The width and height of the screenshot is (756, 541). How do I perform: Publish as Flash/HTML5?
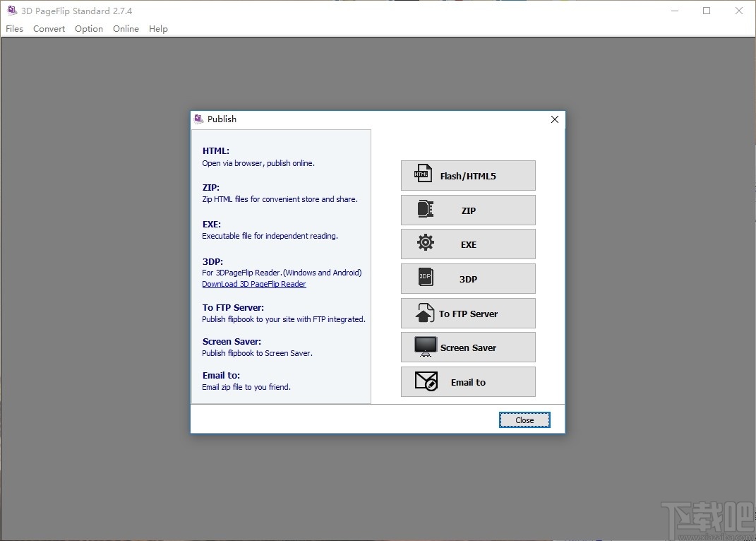[x=468, y=176]
